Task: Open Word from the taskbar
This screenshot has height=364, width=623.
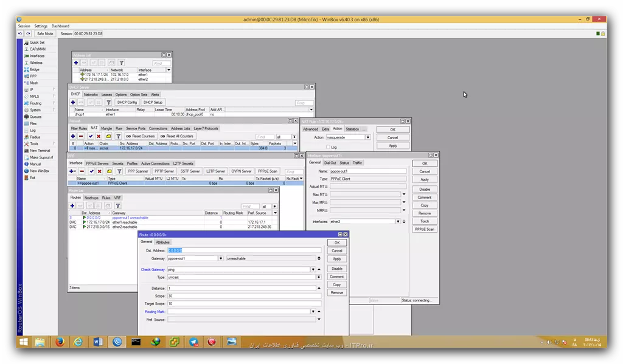Action: pyautogui.click(x=98, y=342)
